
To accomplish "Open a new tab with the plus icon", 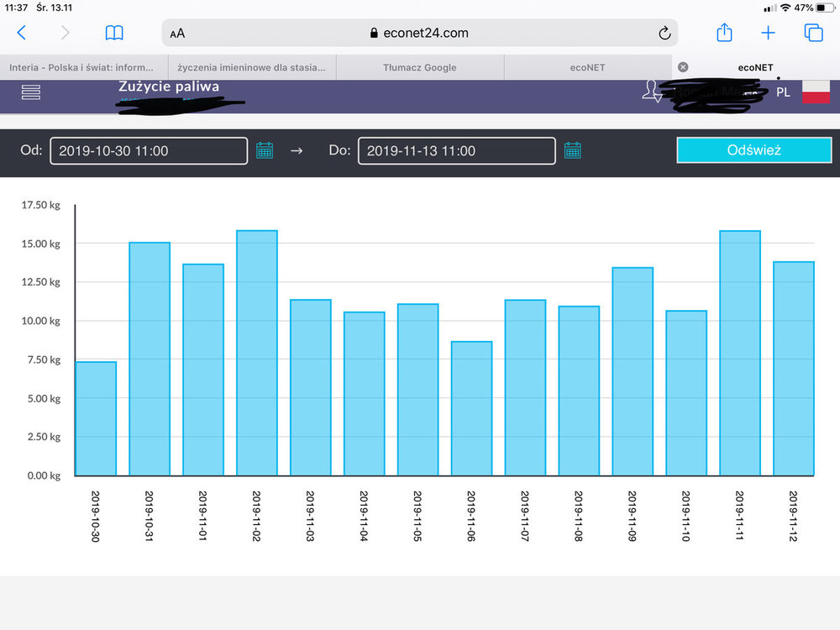I will 768,33.
